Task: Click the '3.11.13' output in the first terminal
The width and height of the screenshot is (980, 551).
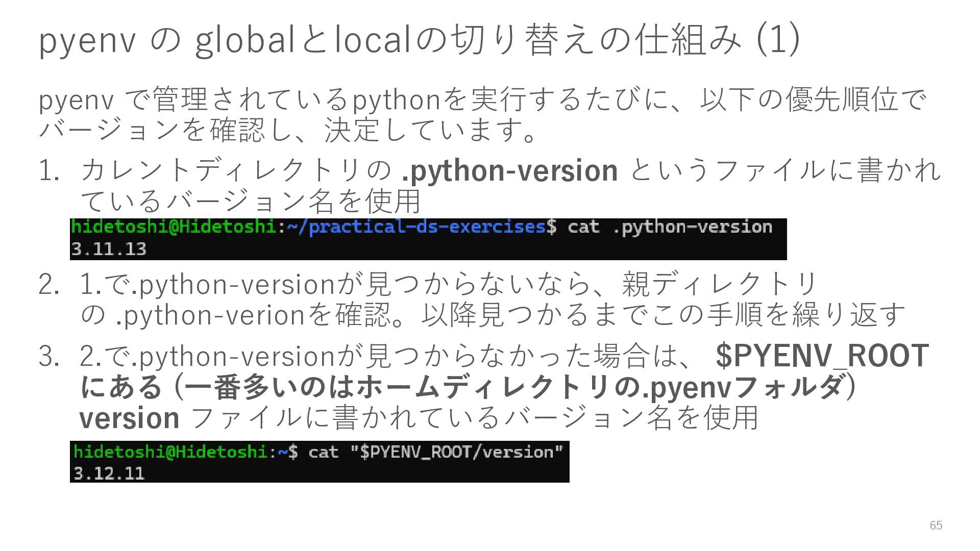Action: pyautogui.click(x=109, y=249)
